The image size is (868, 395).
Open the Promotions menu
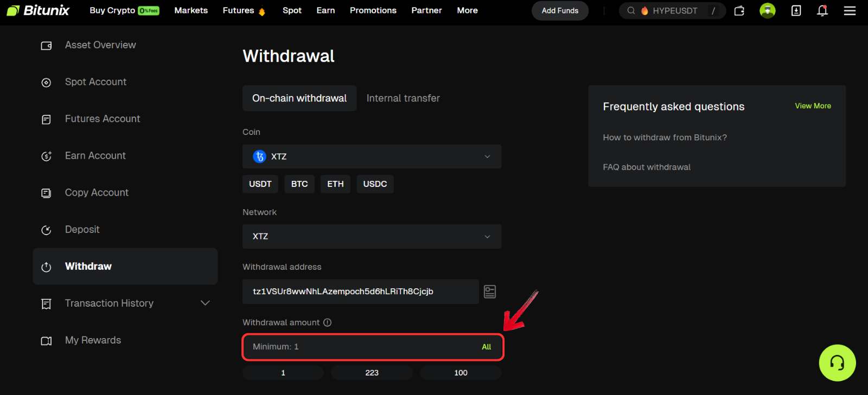tap(373, 10)
